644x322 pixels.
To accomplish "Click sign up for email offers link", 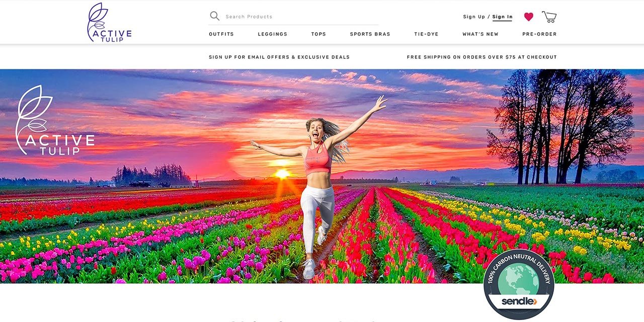I will click(279, 57).
